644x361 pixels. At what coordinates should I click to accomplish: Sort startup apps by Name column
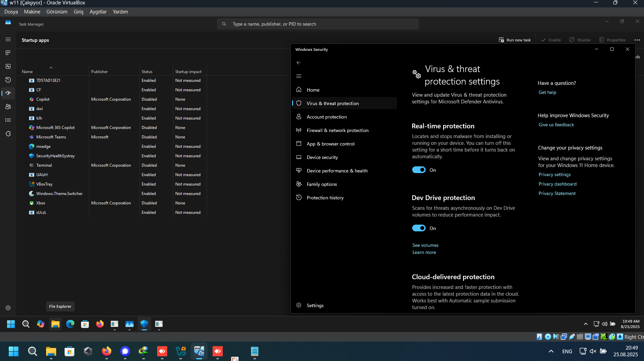pos(27,72)
